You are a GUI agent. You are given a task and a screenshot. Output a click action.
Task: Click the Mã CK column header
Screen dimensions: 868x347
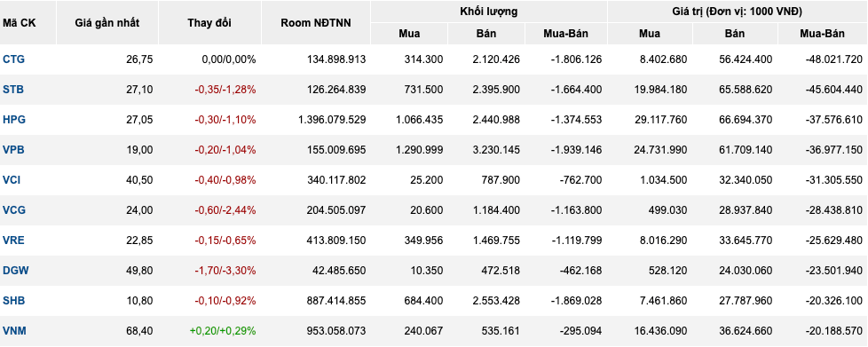[17, 23]
